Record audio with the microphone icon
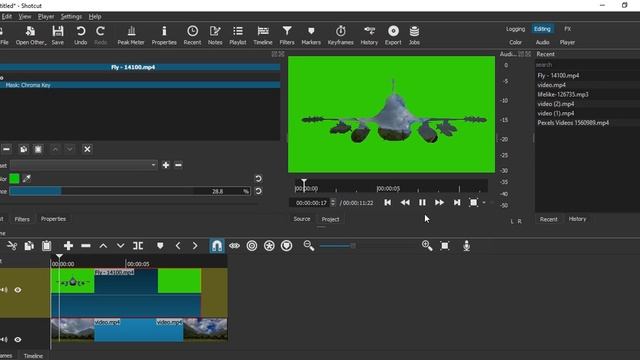Image resolution: width=640 pixels, height=360 pixels. tap(467, 246)
